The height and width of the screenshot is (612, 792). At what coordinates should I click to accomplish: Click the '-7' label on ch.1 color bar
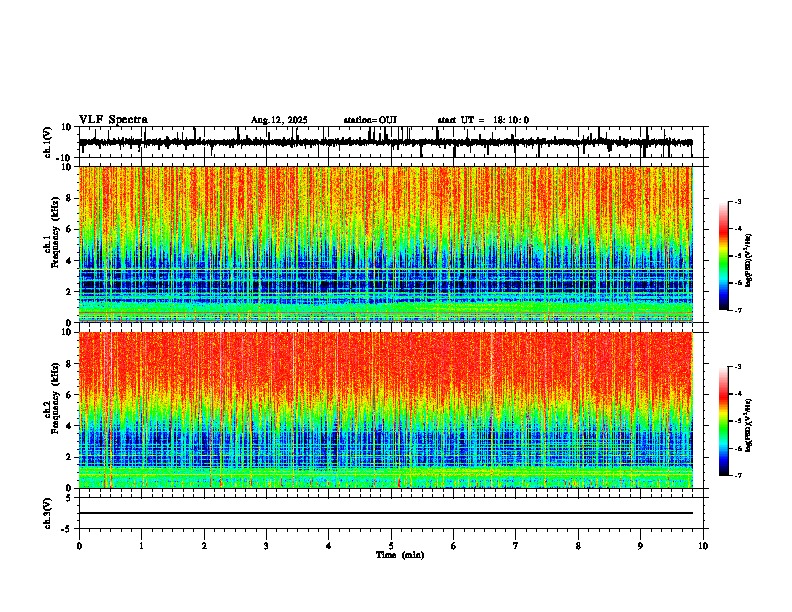[737, 310]
